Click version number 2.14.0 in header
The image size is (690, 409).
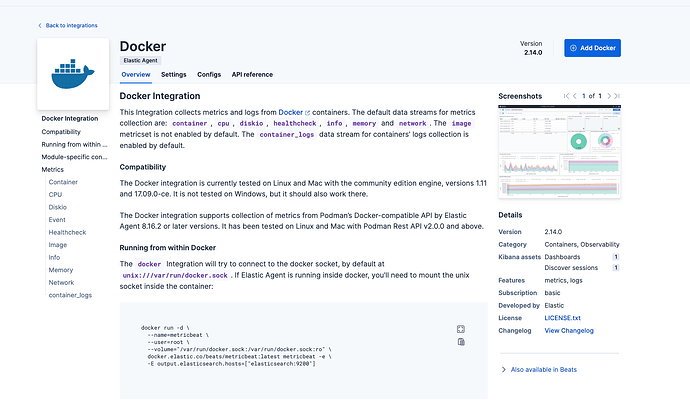pos(533,52)
